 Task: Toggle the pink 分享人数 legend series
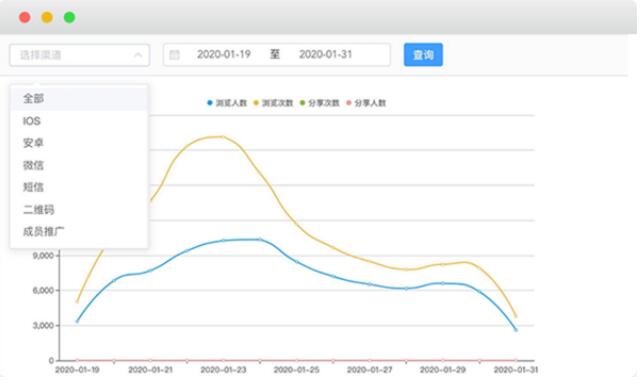click(x=366, y=103)
